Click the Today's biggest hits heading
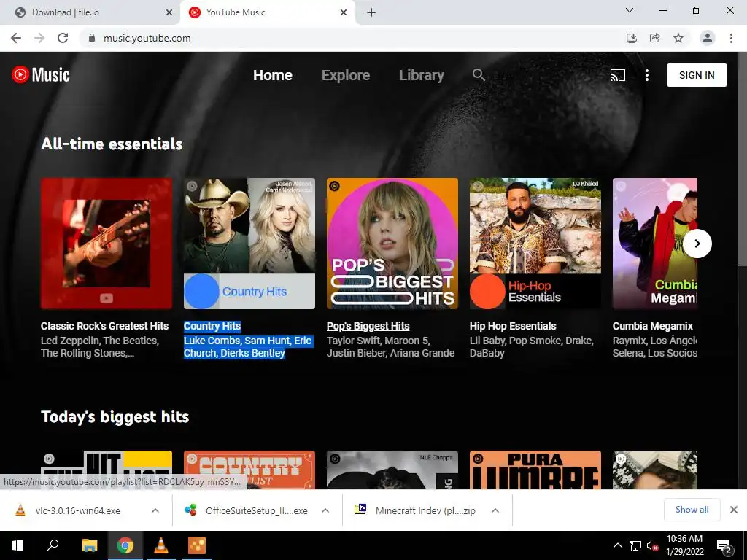This screenshot has width=747, height=560. 115,416
